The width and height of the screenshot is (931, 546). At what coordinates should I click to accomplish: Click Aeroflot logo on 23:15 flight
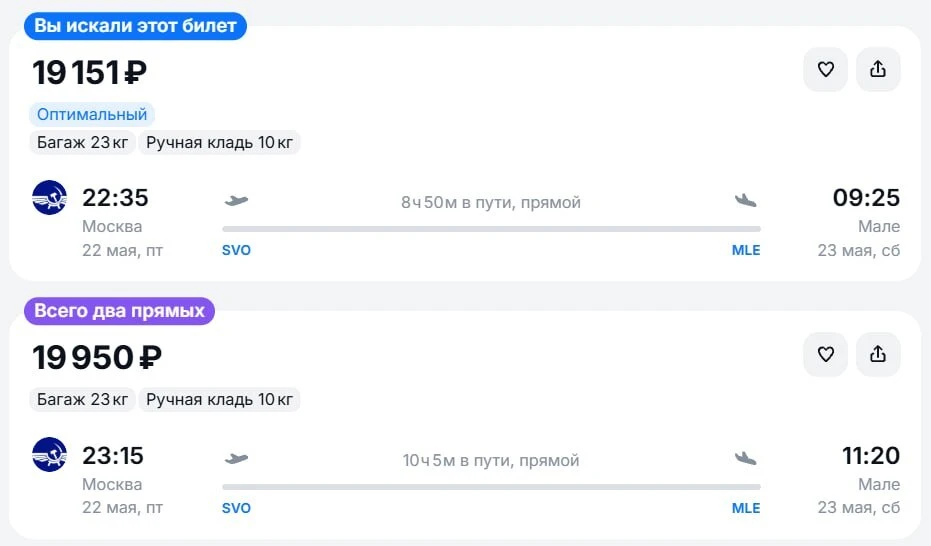point(49,455)
